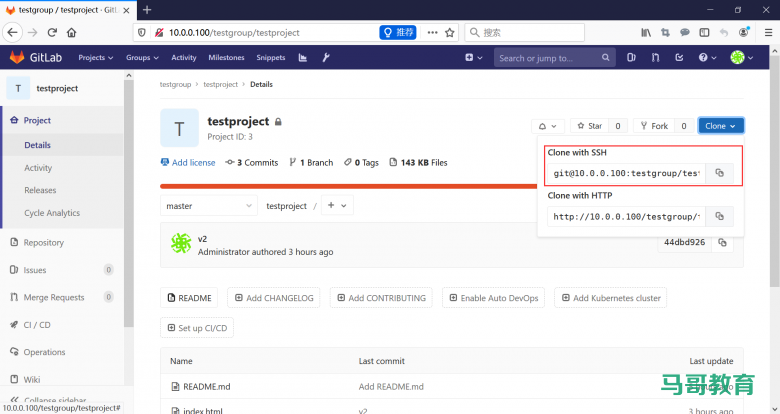Click Add license link
This screenshot has width=780, height=414.
(188, 163)
